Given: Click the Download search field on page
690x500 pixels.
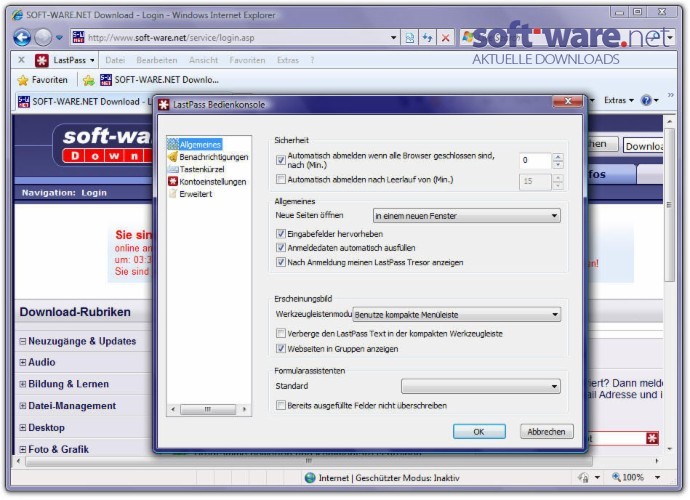Looking at the screenshot, I should pyautogui.click(x=643, y=145).
